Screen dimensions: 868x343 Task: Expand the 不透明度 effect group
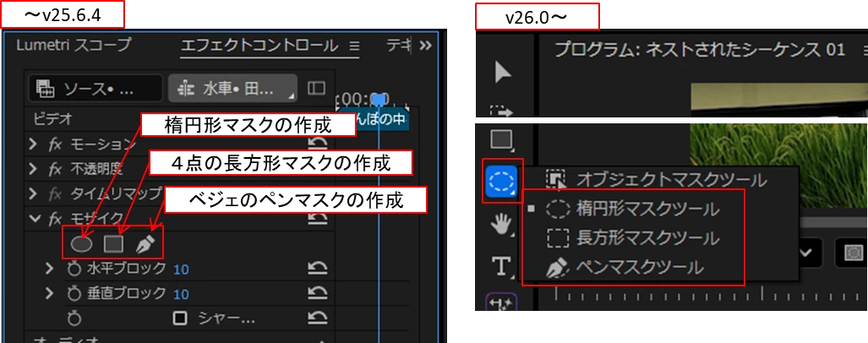pyautogui.click(x=34, y=169)
